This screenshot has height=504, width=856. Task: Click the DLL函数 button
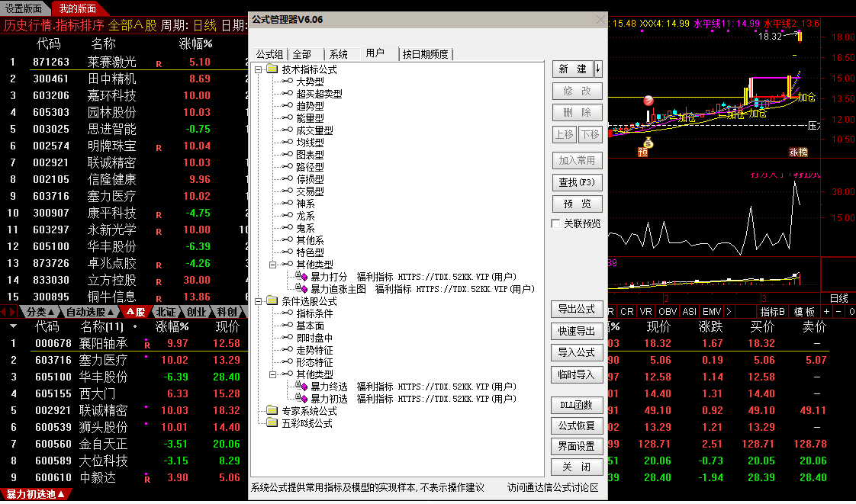[x=577, y=405]
